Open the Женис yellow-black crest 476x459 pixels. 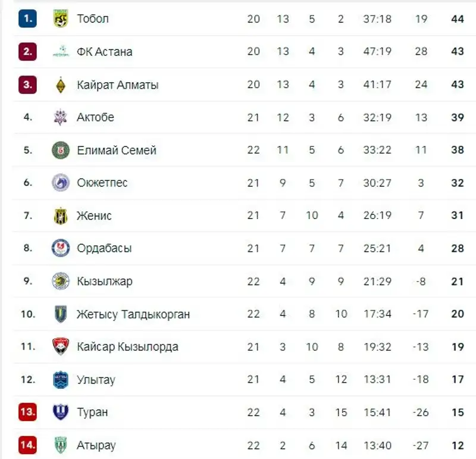(61, 216)
